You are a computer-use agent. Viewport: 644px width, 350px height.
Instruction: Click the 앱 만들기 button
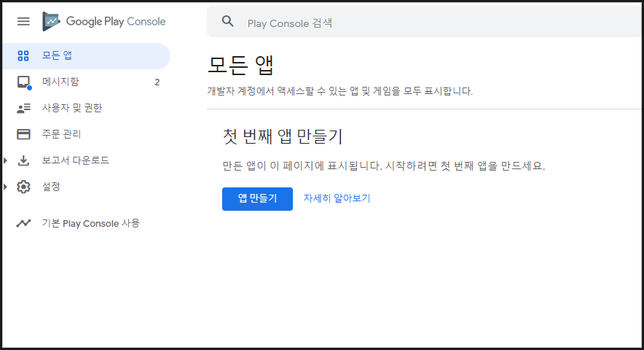pyautogui.click(x=257, y=198)
